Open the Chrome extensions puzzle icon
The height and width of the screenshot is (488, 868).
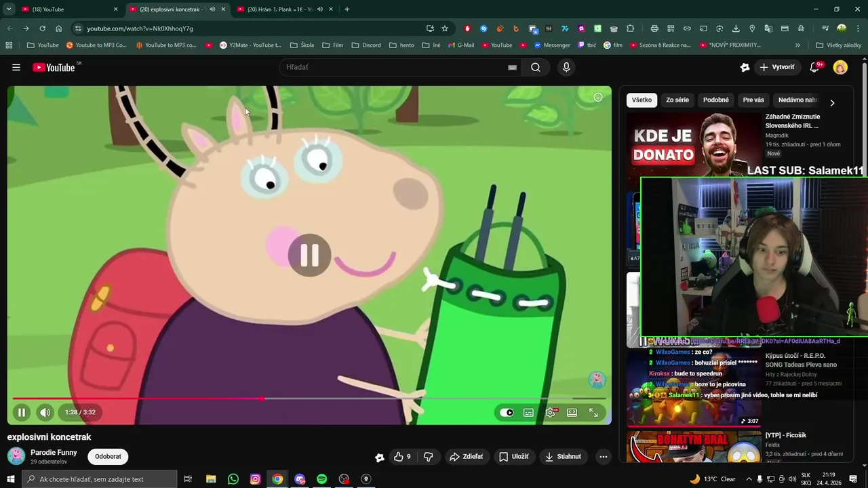tap(631, 28)
